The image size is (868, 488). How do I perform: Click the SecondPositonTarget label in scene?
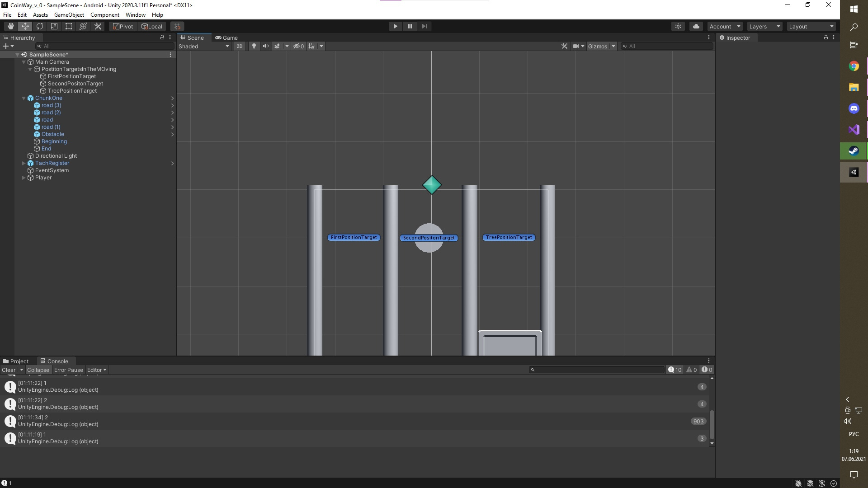click(x=429, y=238)
